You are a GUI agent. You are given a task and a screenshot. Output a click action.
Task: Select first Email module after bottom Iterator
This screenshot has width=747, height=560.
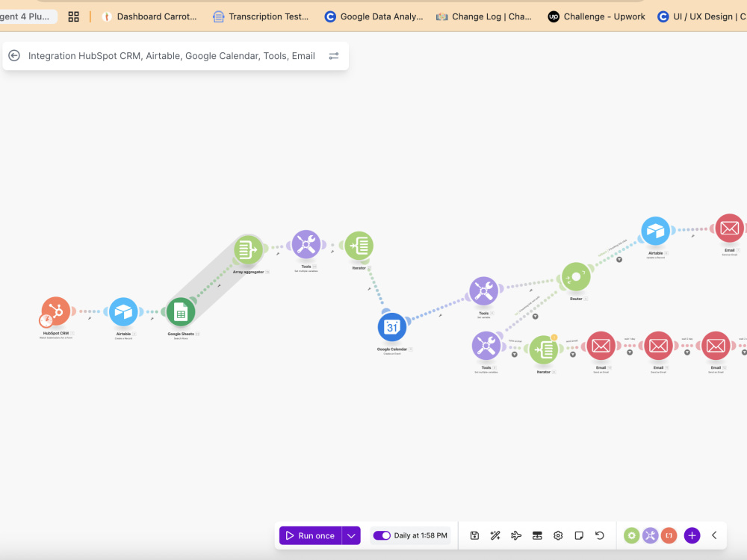601,346
